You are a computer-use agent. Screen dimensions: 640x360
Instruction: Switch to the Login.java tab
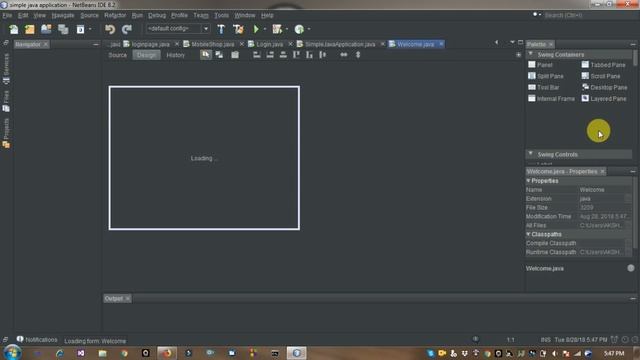(269, 44)
